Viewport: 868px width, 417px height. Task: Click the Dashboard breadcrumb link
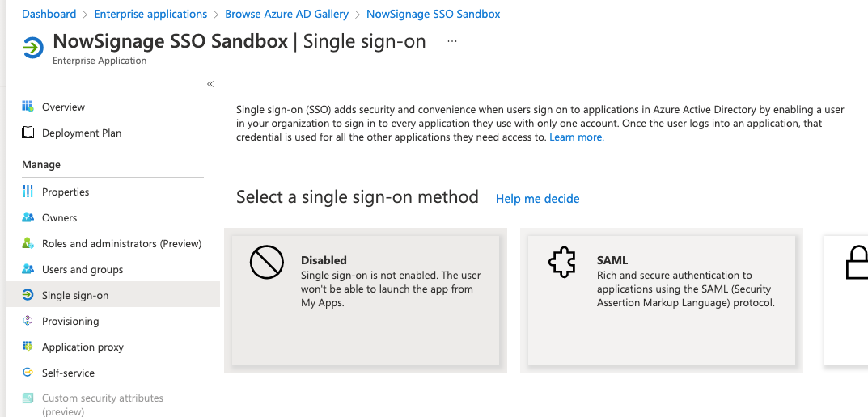pos(49,14)
